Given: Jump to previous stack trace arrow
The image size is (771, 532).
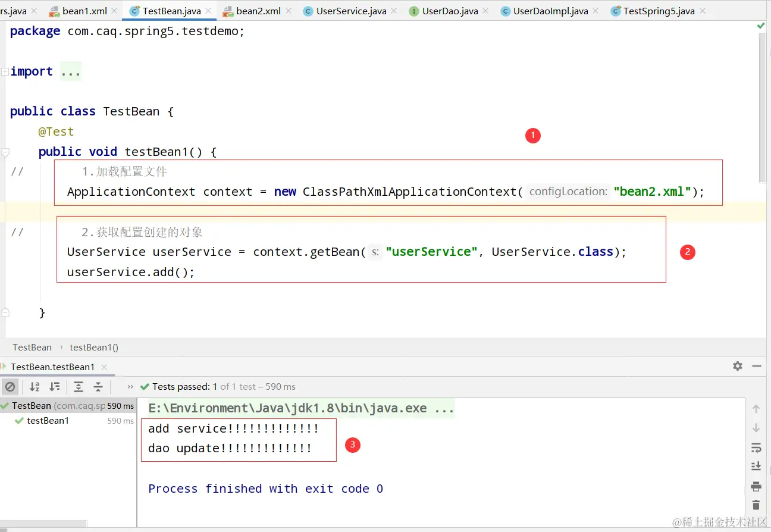Looking at the screenshot, I should pyautogui.click(x=756, y=409).
